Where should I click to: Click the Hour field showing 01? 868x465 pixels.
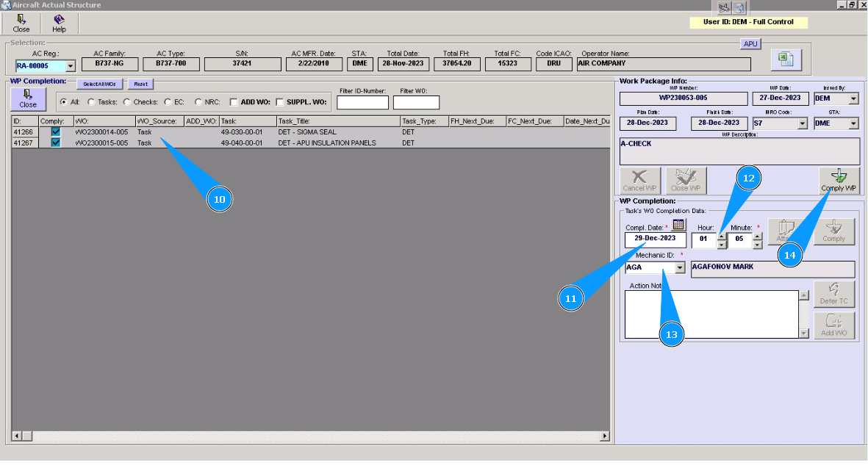click(704, 240)
